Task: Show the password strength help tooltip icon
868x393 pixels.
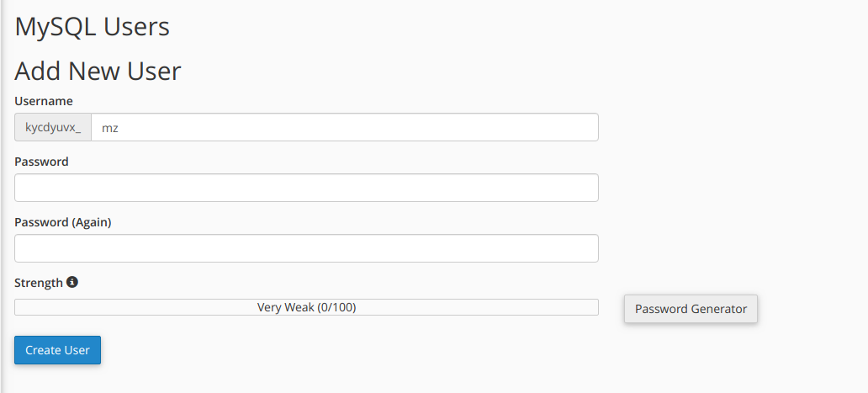Action: [72, 282]
